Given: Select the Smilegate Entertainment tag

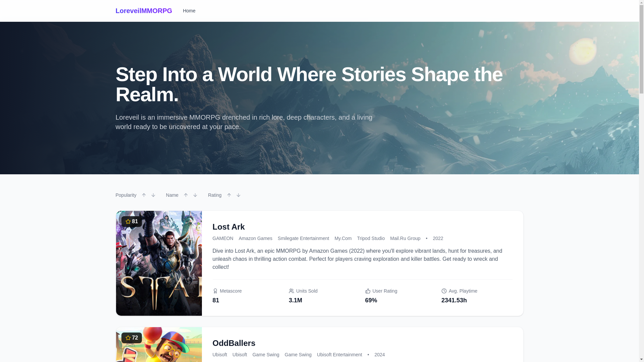Looking at the screenshot, I should 303,238.
